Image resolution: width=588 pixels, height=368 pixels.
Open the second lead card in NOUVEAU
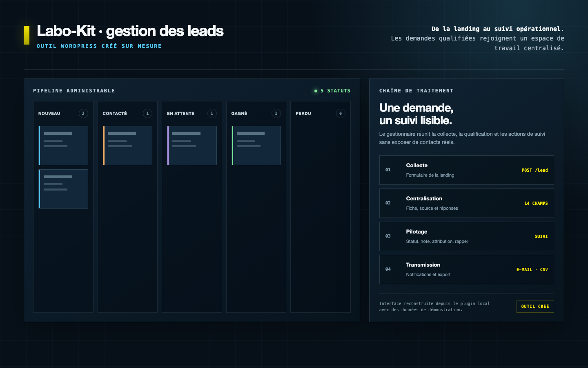click(x=63, y=189)
